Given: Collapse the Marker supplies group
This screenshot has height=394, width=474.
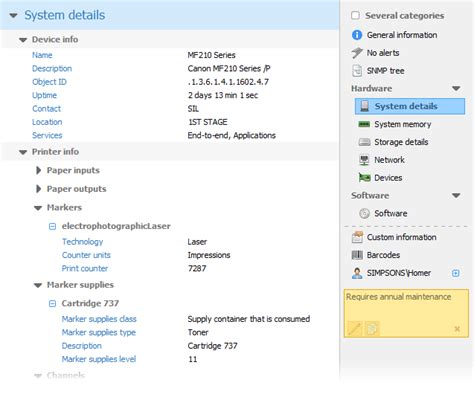Looking at the screenshot, I should click(x=38, y=285).
